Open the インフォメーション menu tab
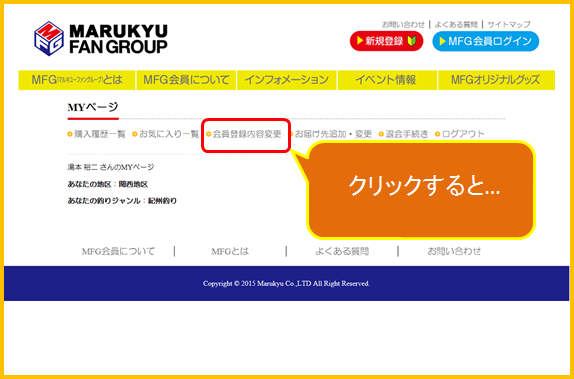574x379 pixels. click(x=287, y=80)
